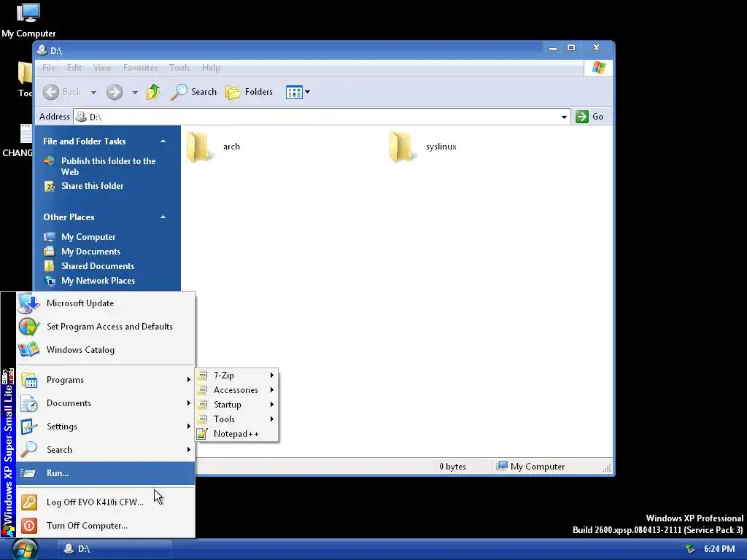This screenshot has height=560, width=747.
Task: Expand the Tools program submenu
Action: (236, 419)
